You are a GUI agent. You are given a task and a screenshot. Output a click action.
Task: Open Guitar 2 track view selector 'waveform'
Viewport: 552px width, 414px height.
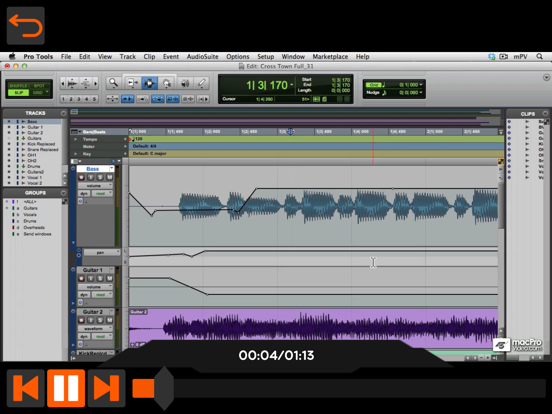pos(95,328)
